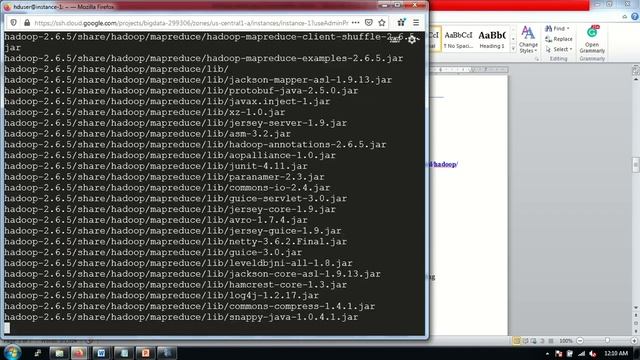This screenshot has height=360, width=640.
Task: Click the taskbar clock showing 12:10 AM
Action: pos(616,353)
